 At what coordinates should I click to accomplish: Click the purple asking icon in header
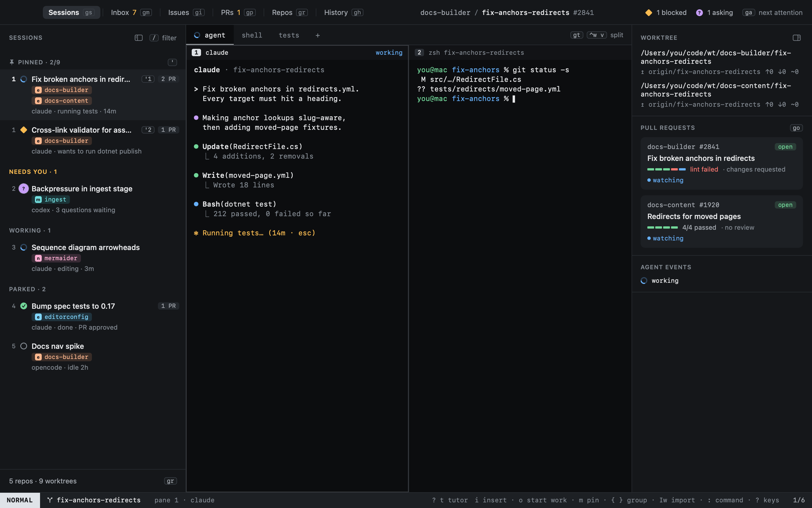pyautogui.click(x=699, y=13)
